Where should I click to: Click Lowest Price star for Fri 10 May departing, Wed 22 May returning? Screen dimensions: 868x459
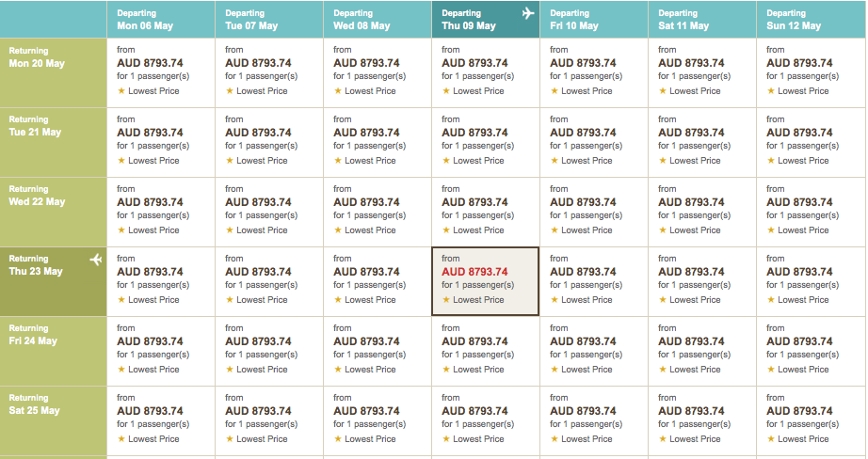(554, 230)
